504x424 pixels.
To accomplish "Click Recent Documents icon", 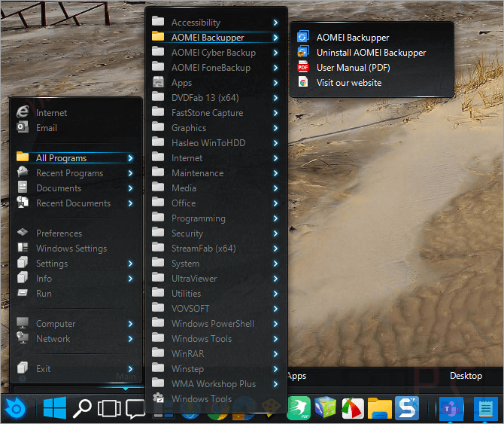I will tap(23, 202).
